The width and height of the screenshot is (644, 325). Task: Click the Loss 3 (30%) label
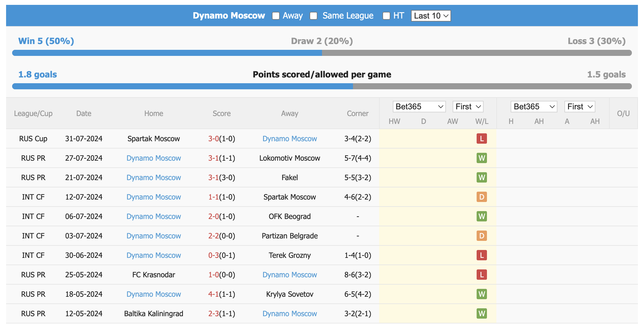pyautogui.click(x=597, y=41)
